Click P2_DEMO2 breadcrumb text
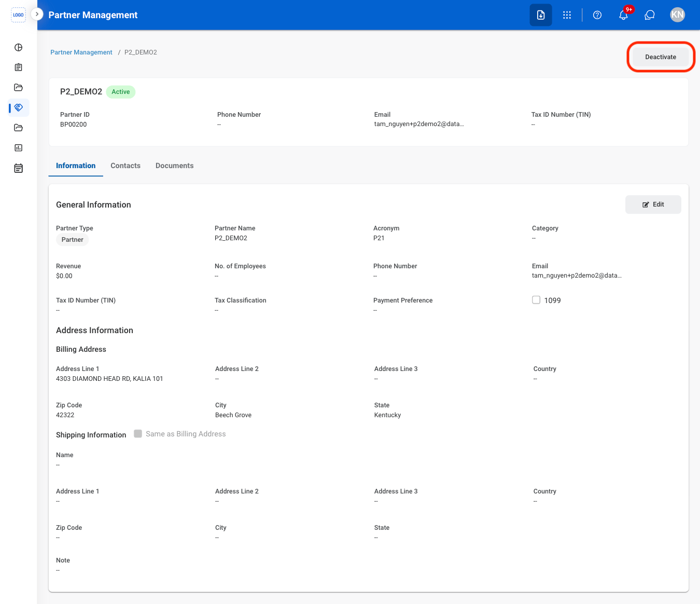 coord(141,52)
